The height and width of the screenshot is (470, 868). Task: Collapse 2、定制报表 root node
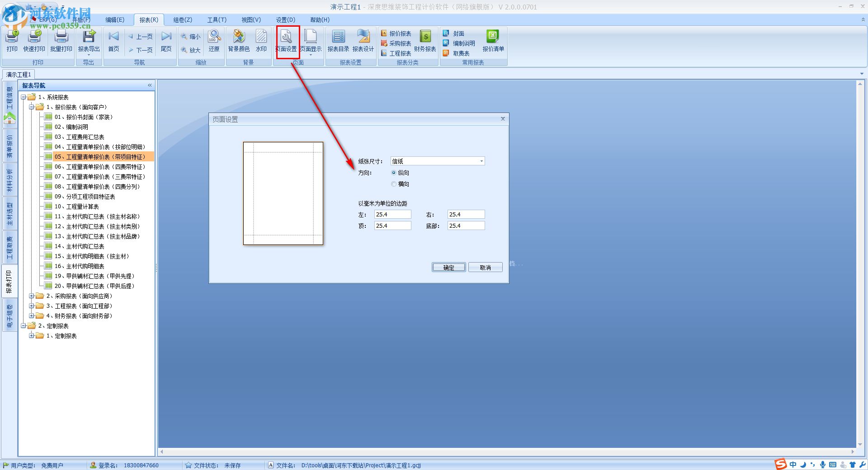pyautogui.click(x=24, y=326)
